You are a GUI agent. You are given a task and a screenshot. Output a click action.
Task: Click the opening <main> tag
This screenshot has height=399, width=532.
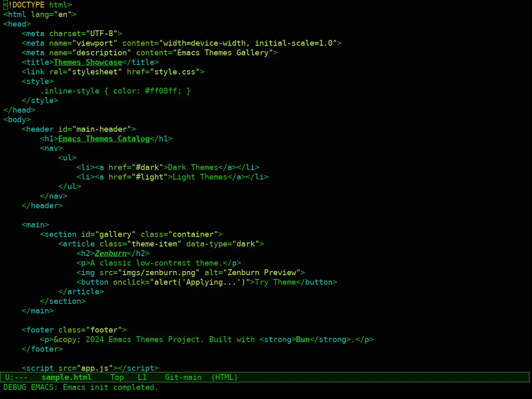tap(35, 225)
